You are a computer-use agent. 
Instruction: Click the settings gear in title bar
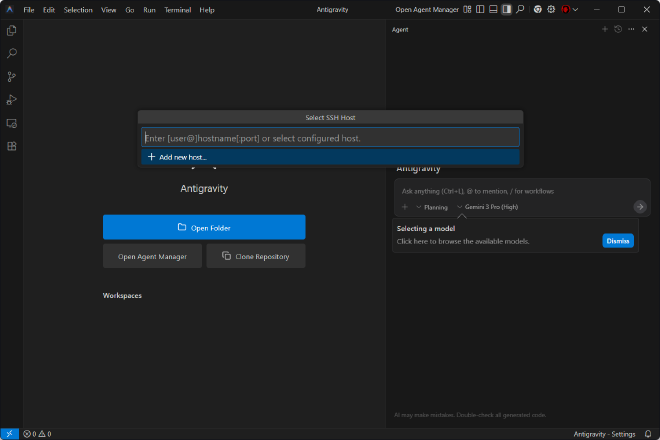[x=551, y=9]
